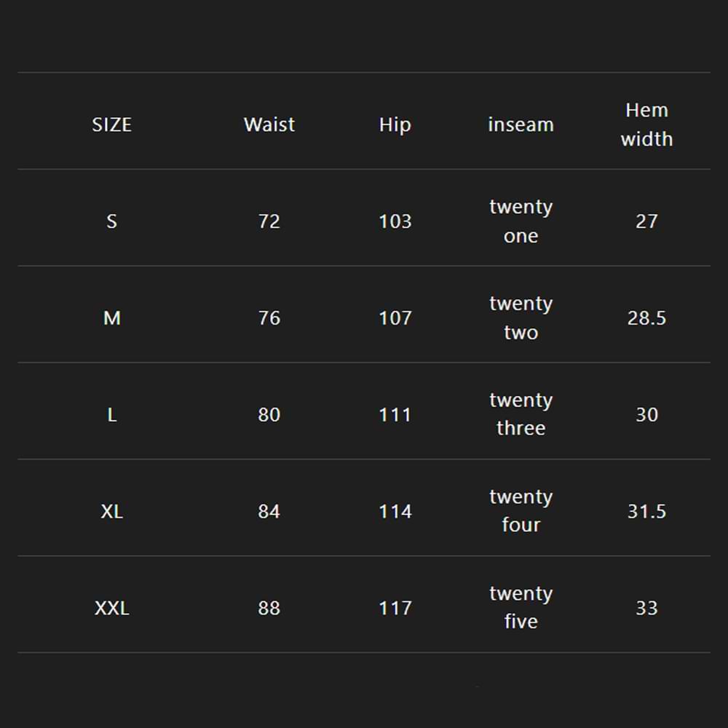
Task: Click the inseam column header
Action: tap(521, 124)
